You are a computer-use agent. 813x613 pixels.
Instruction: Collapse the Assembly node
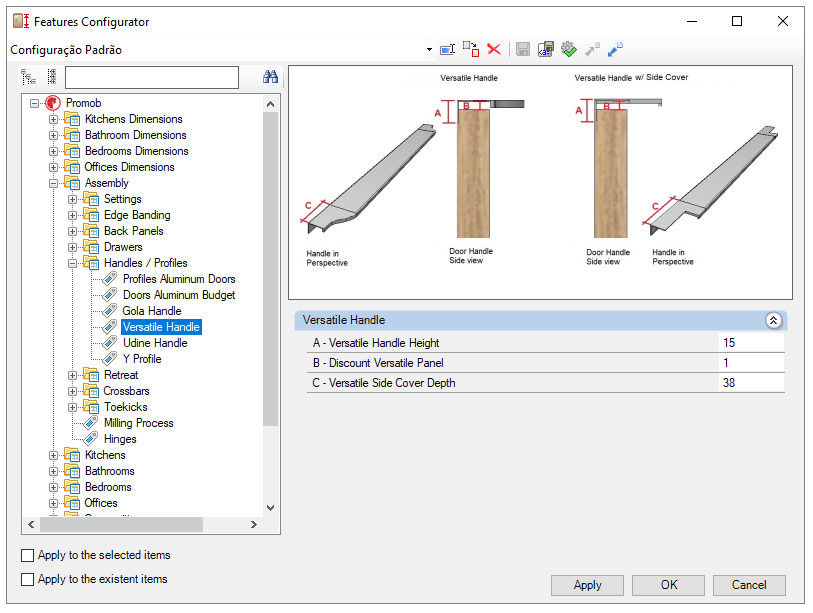pyautogui.click(x=53, y=184)
